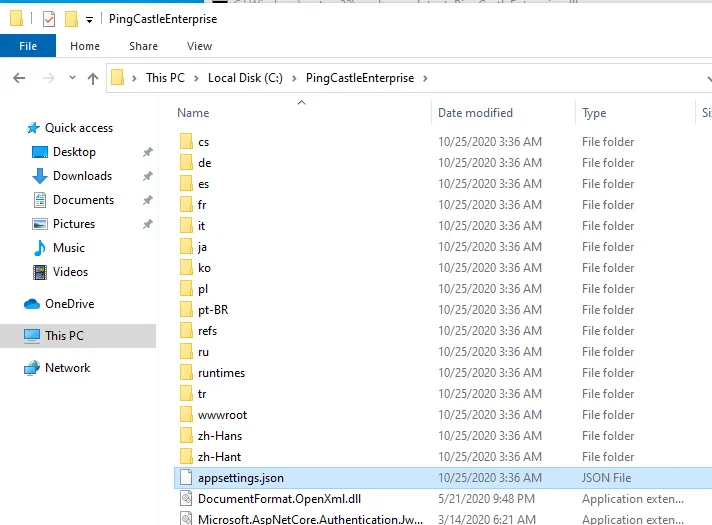The height and width of the screenshot is (525, 712).
Task: Select the wwwroot folder
Action: pyautogui.click(x=222, y=415)
